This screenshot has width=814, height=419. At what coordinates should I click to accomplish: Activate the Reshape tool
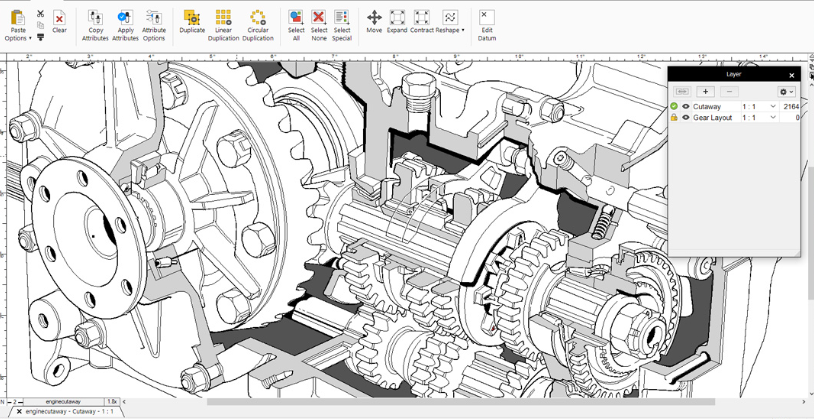[x=448, y=21]
